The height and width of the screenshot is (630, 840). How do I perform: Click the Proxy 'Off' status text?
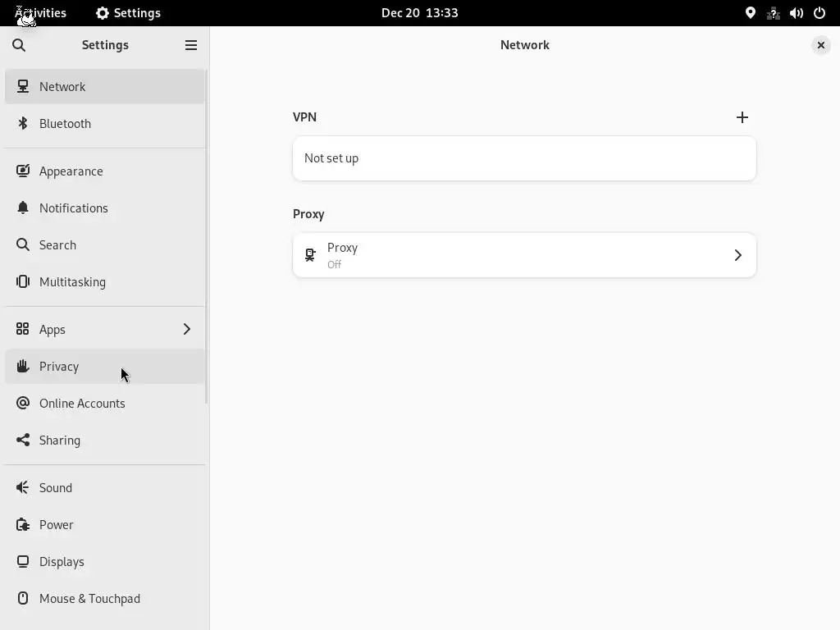335,264
